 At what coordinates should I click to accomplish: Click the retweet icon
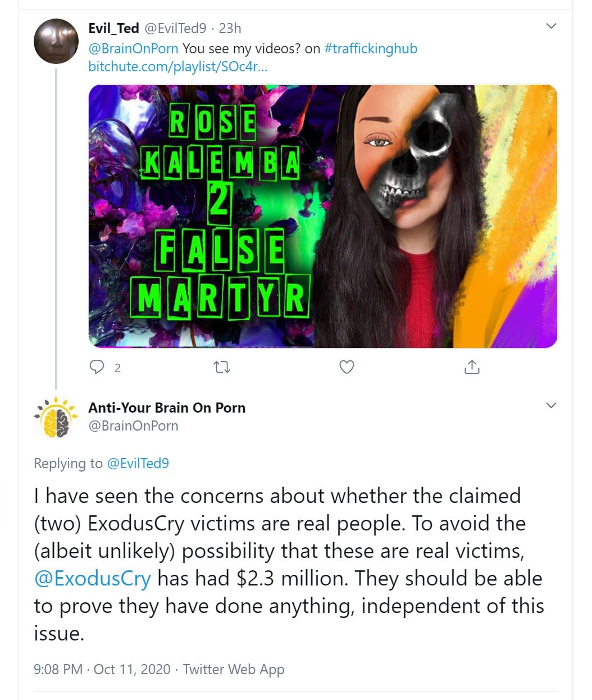click(222, 367)
